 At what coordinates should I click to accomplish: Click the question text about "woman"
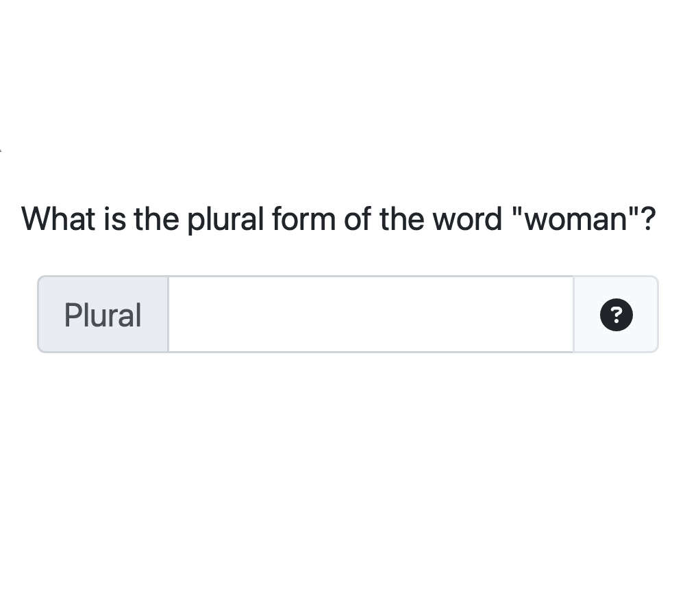pos(338,220)
